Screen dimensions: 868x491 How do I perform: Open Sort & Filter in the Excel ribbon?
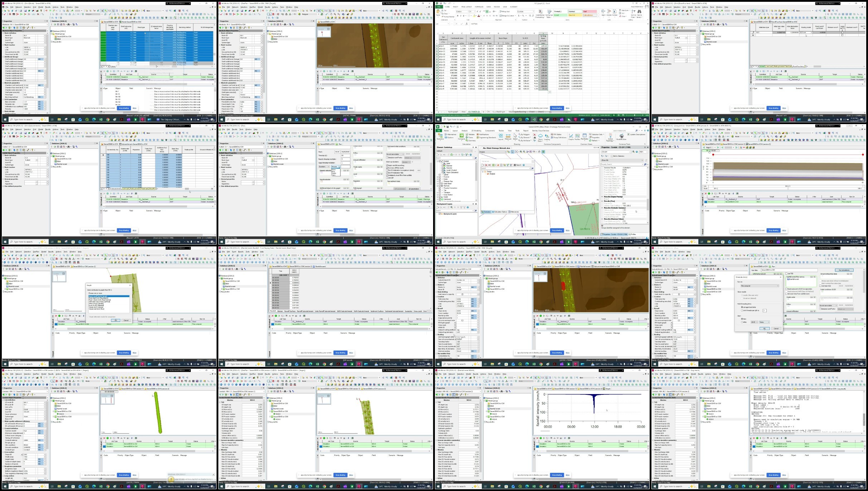click(x=633, y=14)
